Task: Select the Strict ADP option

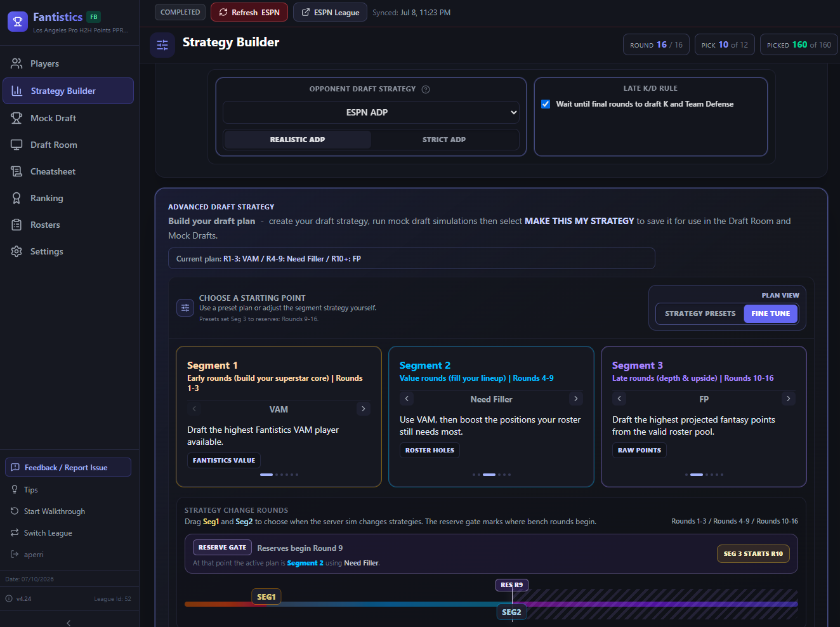Action: [x=444, y=140]
